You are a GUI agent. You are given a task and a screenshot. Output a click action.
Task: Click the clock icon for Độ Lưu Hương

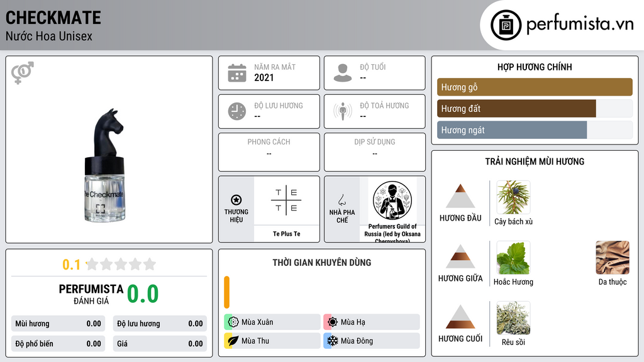click(x=237, y=111)
